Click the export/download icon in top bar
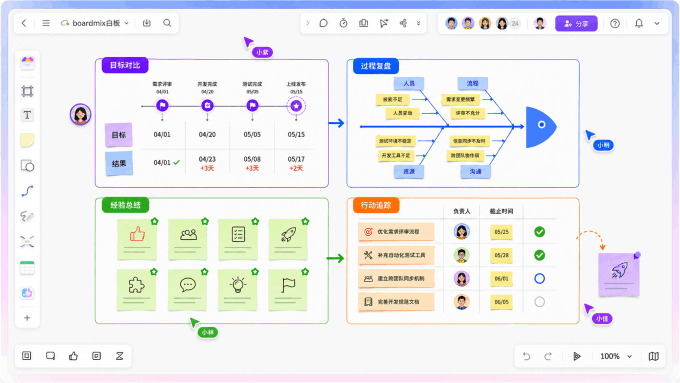The width and height of the screenshot is (680, 383). (x=147, y=23)
